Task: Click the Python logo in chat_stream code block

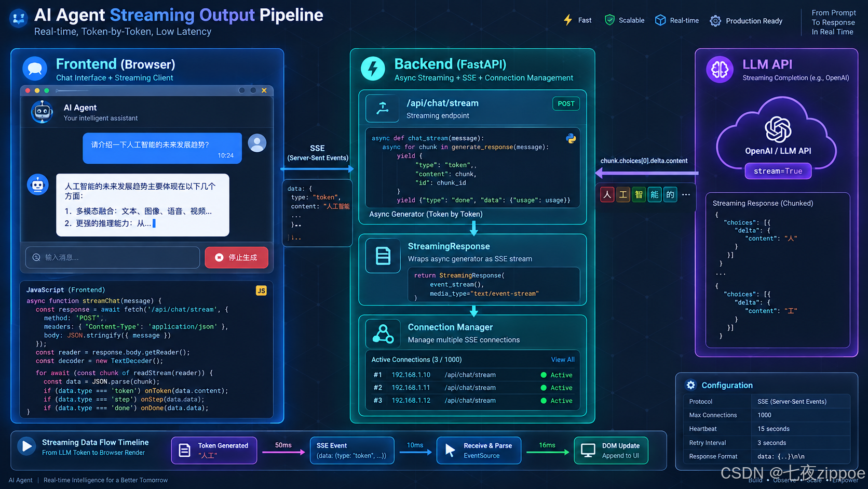Action: click(x=571, y=139)
